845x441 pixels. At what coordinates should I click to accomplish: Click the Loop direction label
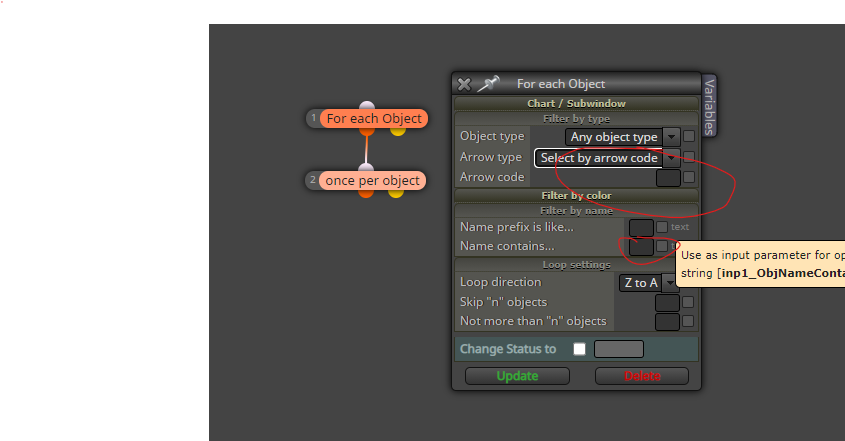pos(501,282)
